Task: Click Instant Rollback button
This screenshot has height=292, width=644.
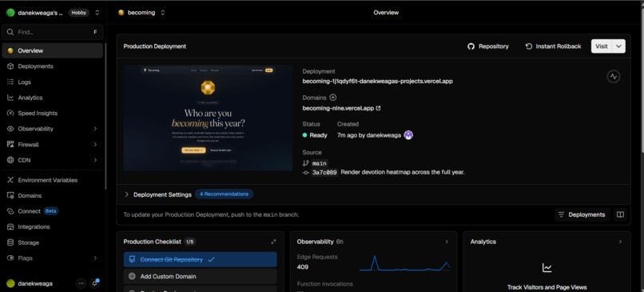Action: tap(553, 46)
